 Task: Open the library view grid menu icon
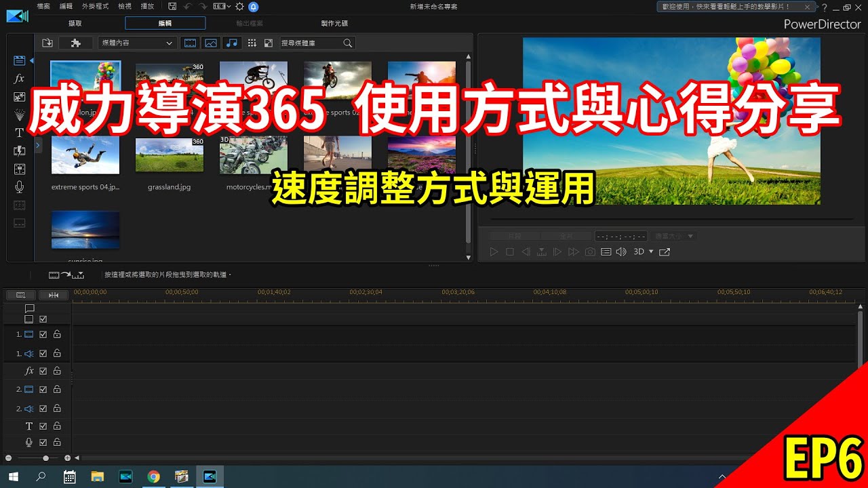tap(252, 43)
